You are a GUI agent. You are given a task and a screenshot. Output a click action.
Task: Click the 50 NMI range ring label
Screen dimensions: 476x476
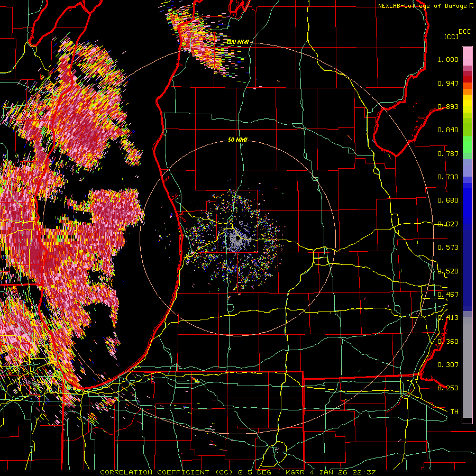237,140
